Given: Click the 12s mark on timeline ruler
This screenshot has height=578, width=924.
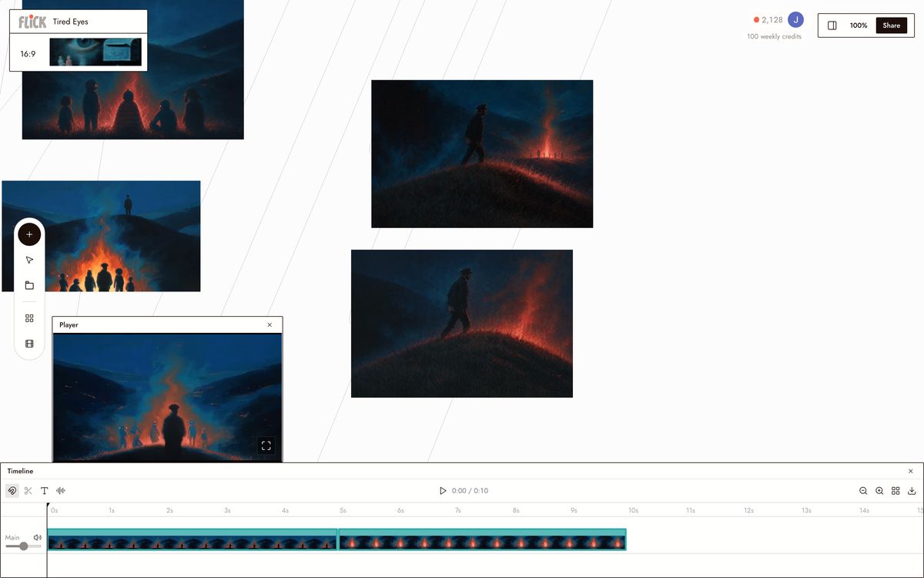Looking at the screenshot, I should [x=748, y=510].
